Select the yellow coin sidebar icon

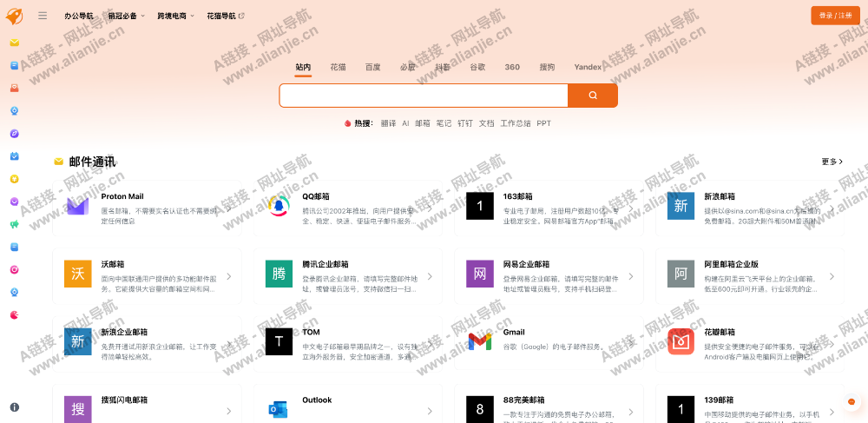click(15, 179)
